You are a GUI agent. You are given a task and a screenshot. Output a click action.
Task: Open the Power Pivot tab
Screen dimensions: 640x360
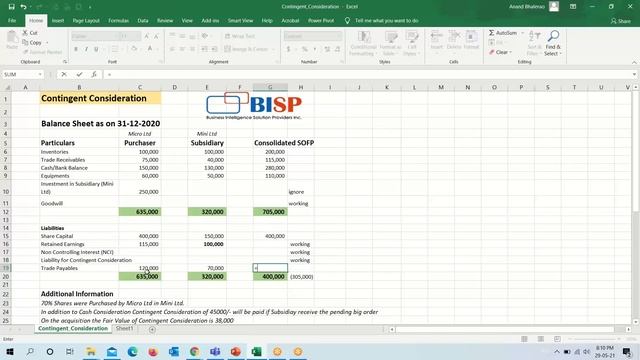coord(321,20)
